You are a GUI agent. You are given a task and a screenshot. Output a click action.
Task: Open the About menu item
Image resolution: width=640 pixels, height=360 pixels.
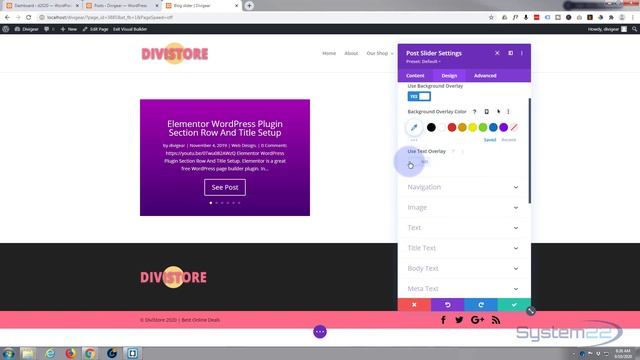pos(351,53)
